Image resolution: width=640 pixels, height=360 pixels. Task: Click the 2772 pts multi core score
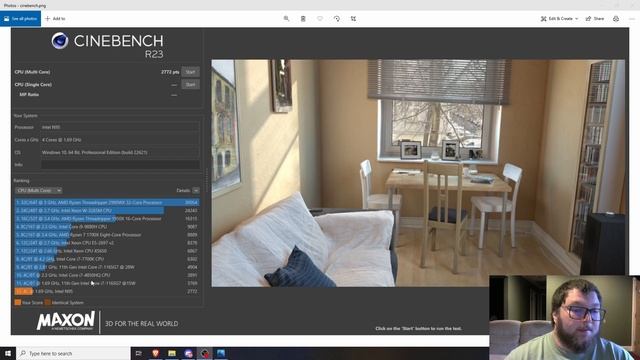(x=170, y=72)
